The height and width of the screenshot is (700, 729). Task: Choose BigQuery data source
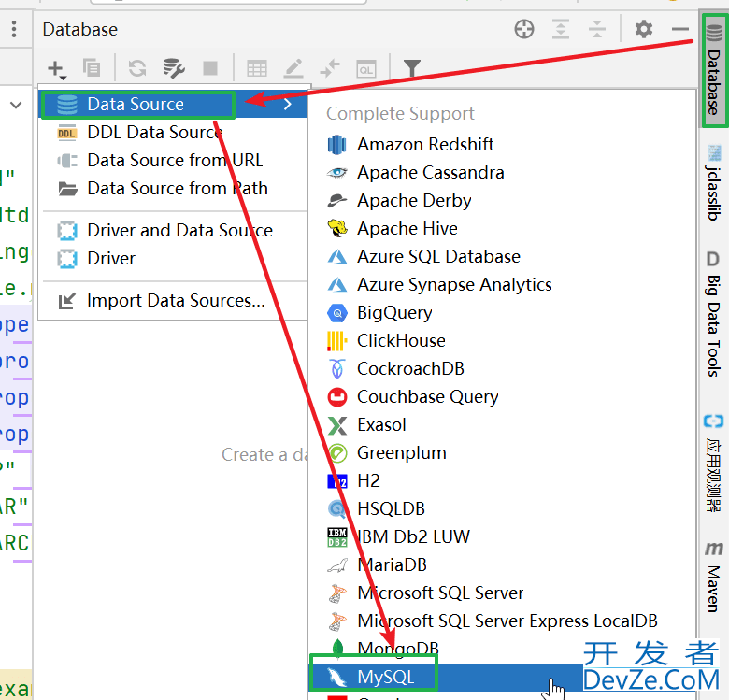502,313
